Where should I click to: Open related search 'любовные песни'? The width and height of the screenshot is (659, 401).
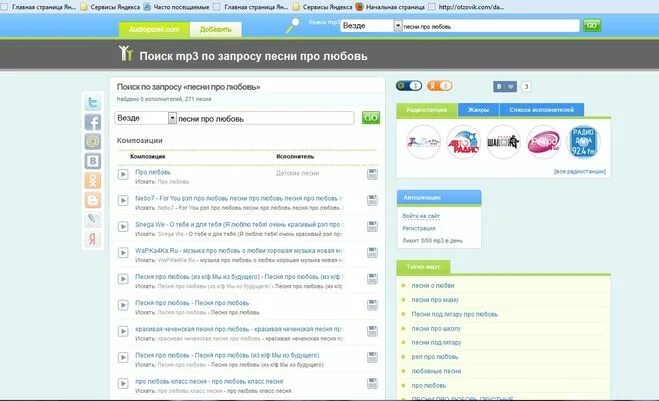point(436,371)
